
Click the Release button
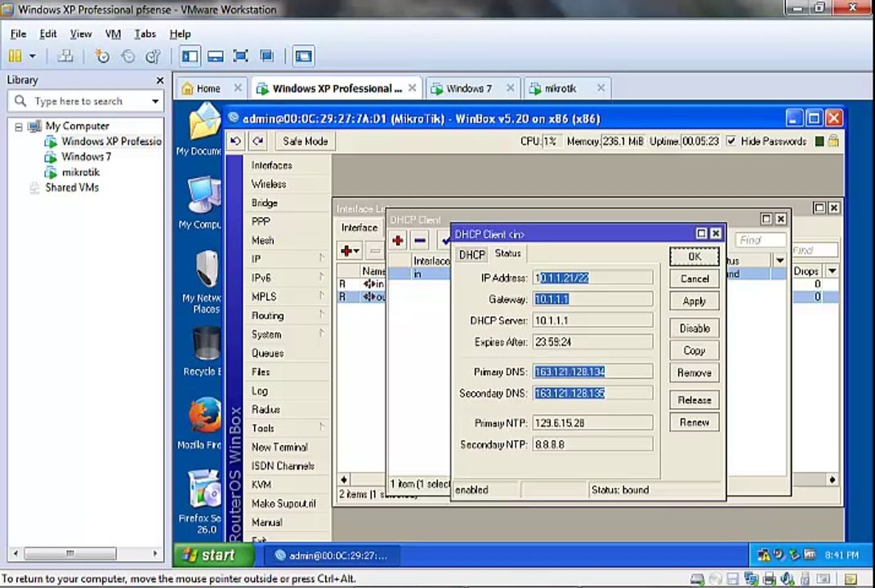pyautogui.click(x=694, y=400)
